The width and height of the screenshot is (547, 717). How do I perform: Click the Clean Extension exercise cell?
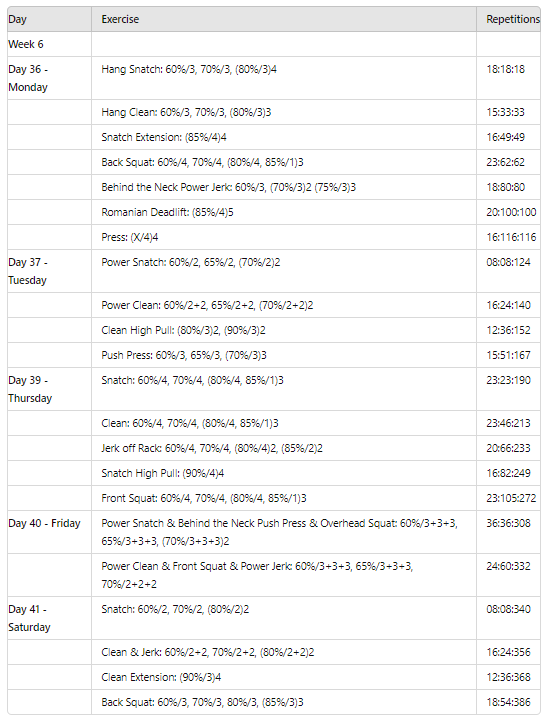point(284,677)
